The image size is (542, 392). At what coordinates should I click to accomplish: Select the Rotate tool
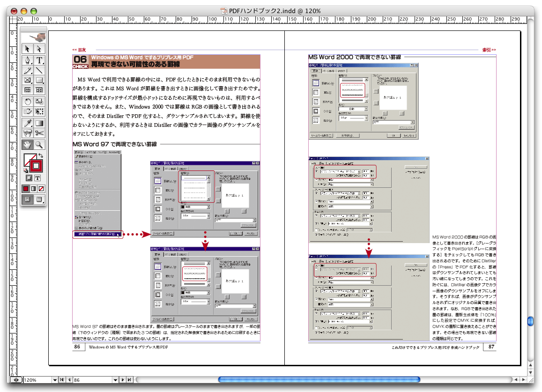[28, 102]
